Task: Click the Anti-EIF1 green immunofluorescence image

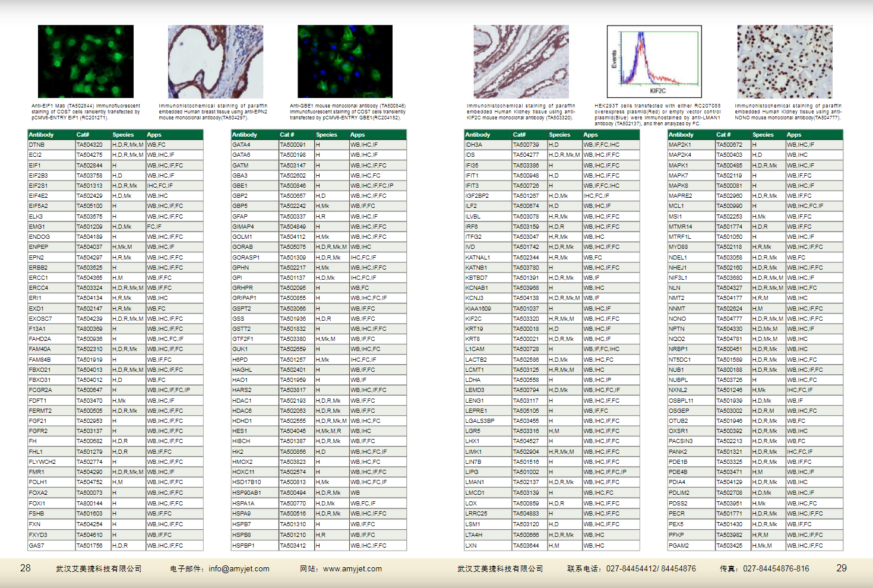Action: [86, 61]
